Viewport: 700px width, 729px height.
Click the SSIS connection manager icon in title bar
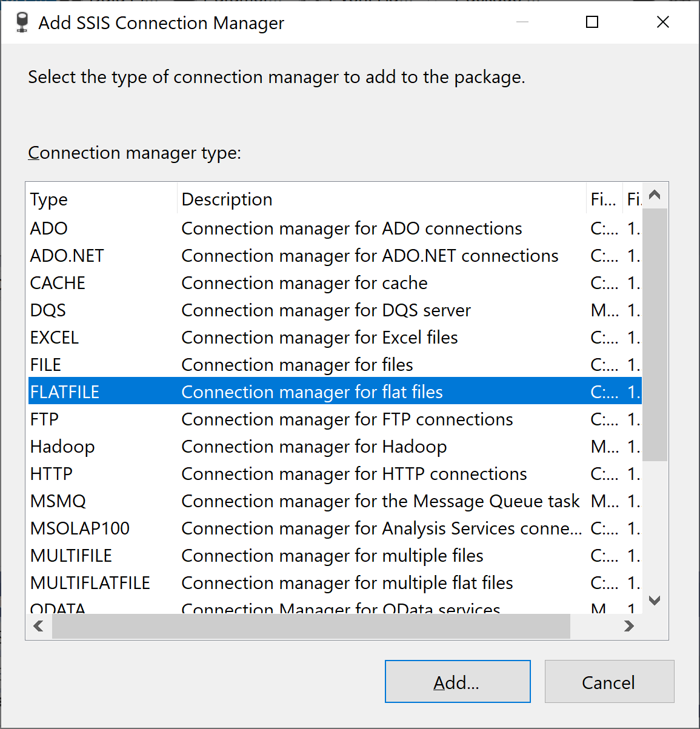tap(22, 22)
